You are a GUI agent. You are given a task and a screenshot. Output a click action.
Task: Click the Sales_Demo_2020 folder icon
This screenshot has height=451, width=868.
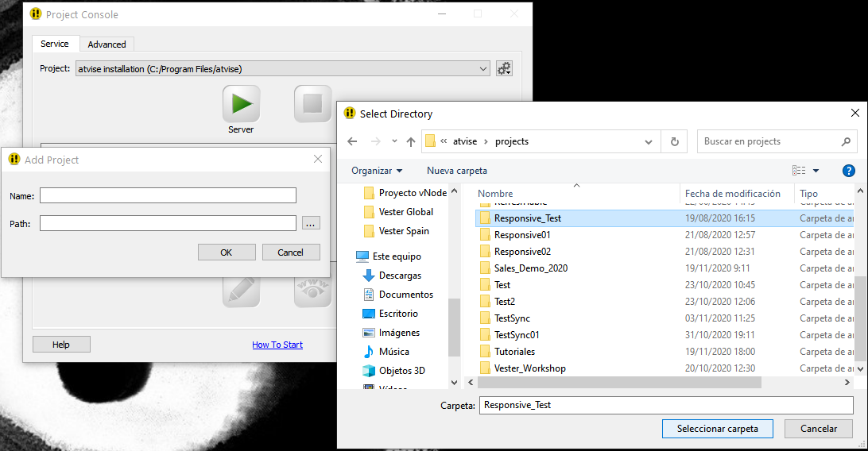tap(485, 268)
